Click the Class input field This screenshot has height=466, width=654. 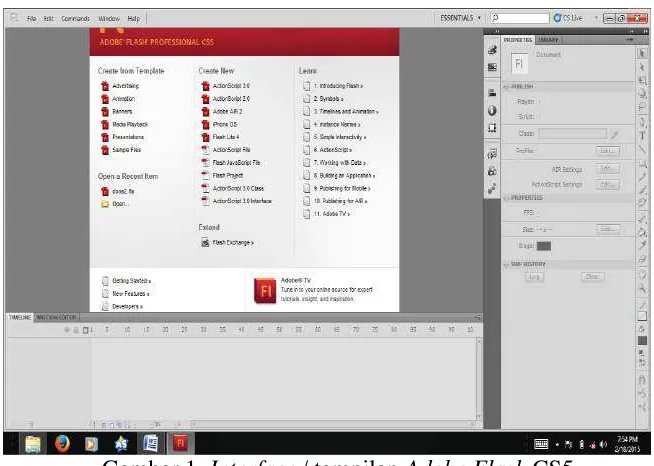pyautogui.click(x=572, y=134)
